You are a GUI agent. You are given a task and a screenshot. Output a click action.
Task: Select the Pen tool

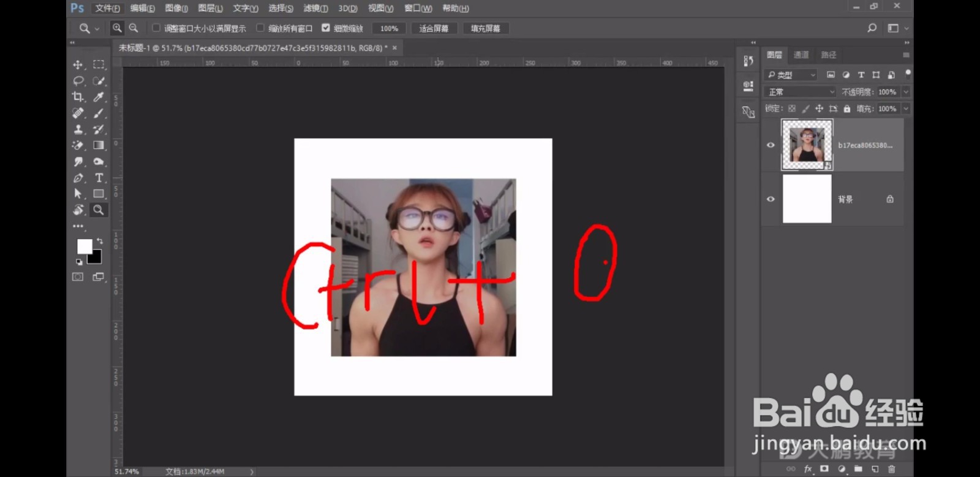pos(78,178)
